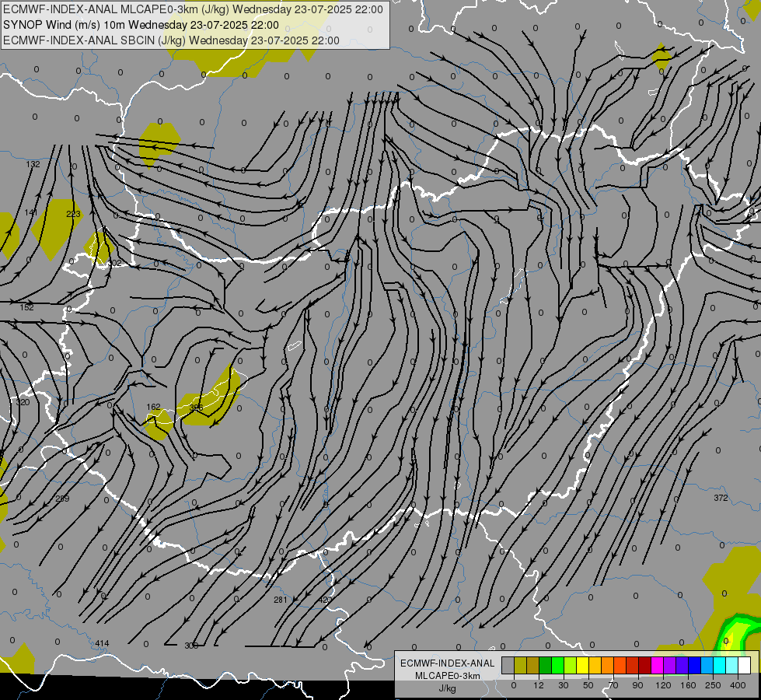Click the legend scale value 250
This screenshot has height=700, width=761.
713,685
